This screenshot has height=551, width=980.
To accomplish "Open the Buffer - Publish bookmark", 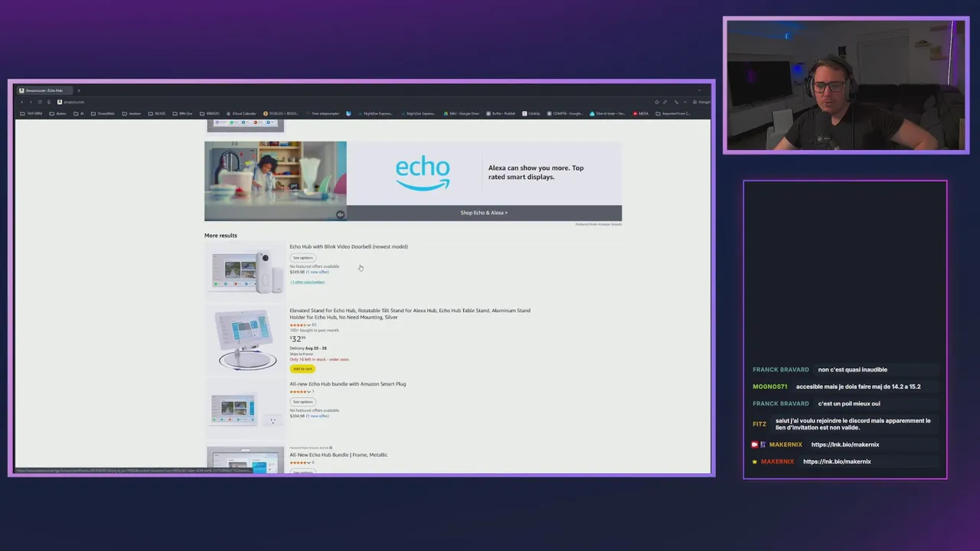I will [x=501, y=113].
